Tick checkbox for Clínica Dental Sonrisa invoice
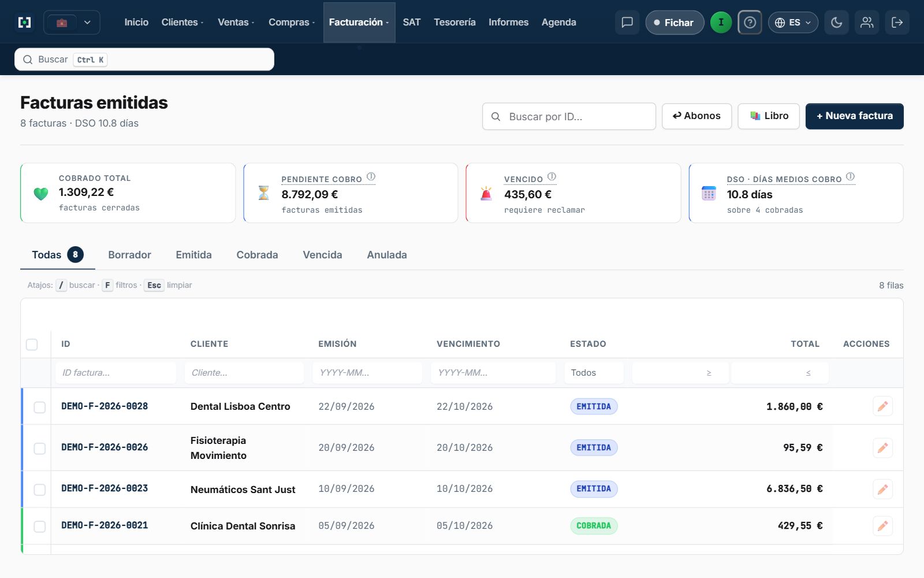 click(x=39, y=527)
